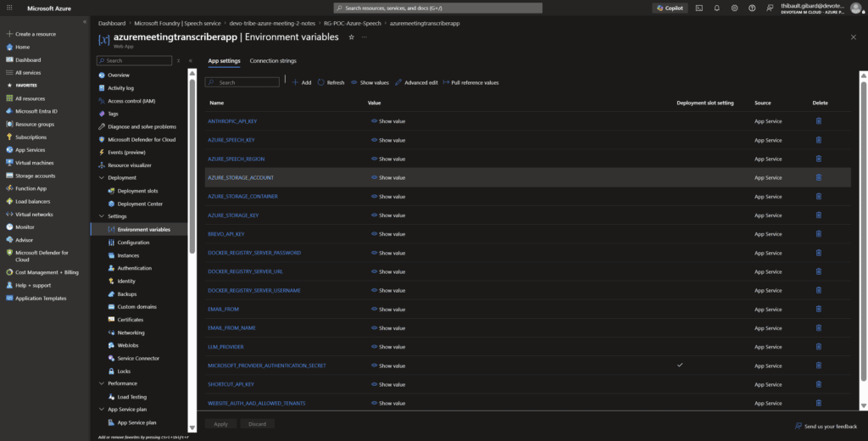
Task: Open the MICROSOFT_PROVIDER_AUTHENTICATION_SECRET setting
Action: tap(267, 366)
